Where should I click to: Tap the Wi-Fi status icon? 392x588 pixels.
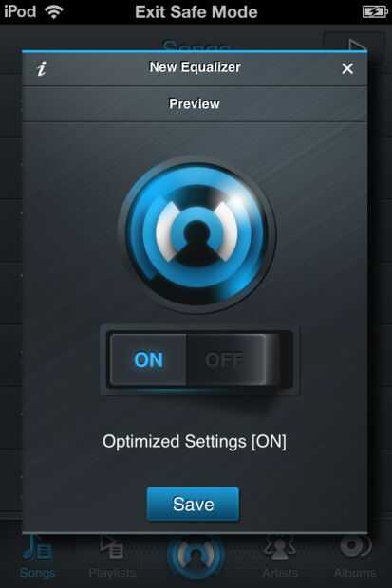54,11
